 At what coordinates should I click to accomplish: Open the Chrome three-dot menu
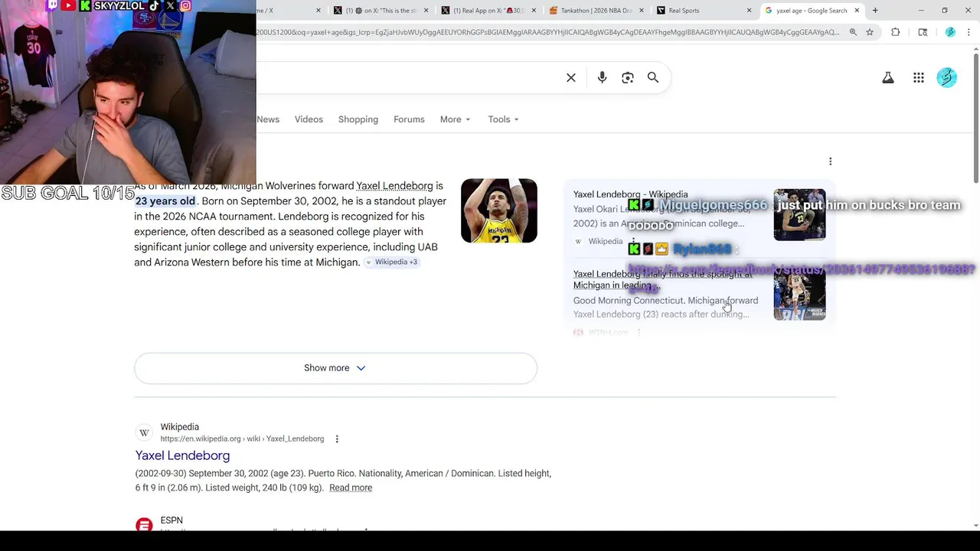click(969, 32)
